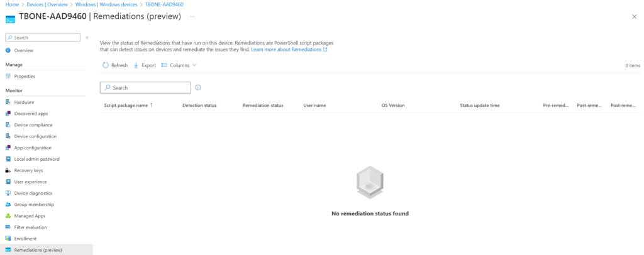
Task: Open Device diagnostics page
Action: 33,193
